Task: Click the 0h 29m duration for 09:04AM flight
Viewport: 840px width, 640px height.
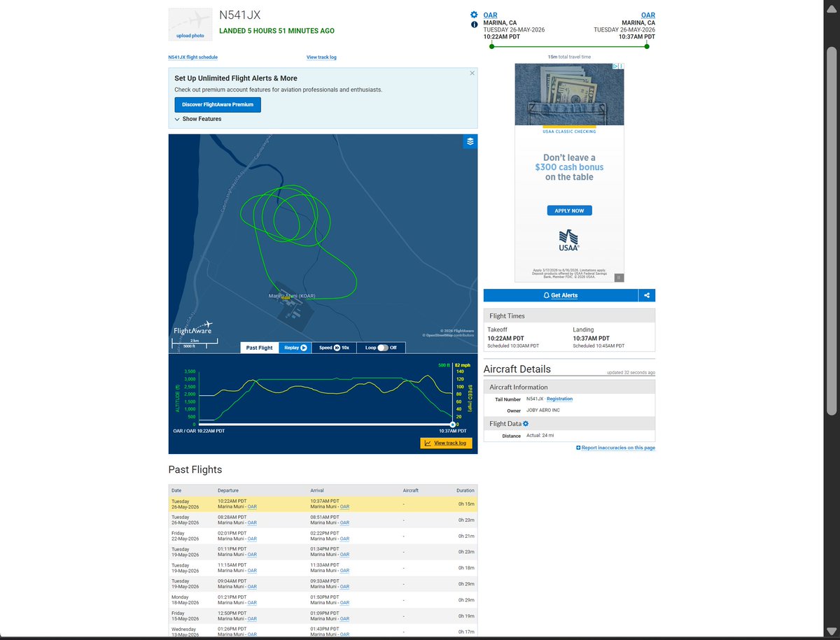Action: [x=465, y=584]
